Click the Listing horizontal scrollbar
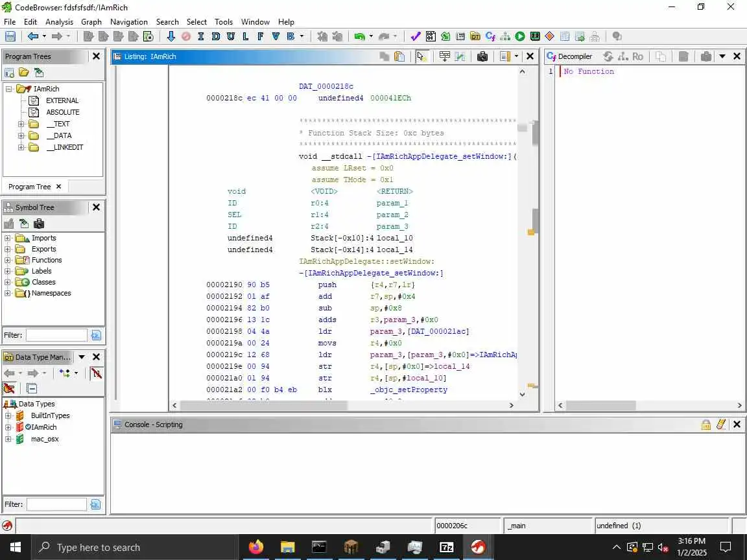The image size is (747, 560). 263,405
